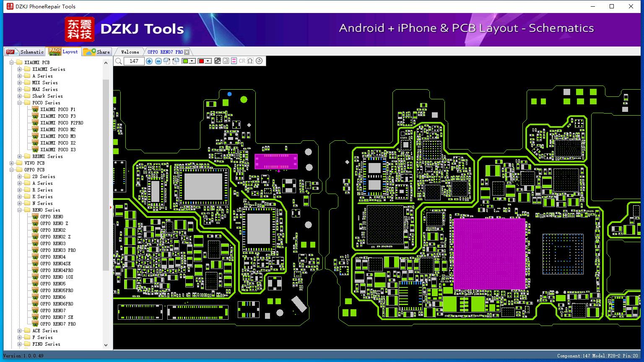This screenshot has width=644, height=362.
Task: Close the OPPO RENO7 PRO tab
Action: tap(187, 52)
